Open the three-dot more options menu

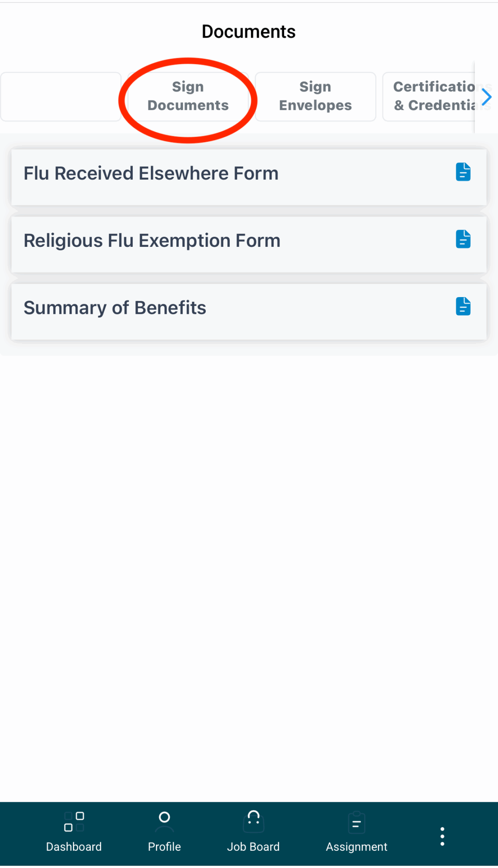tap(442, 836)
